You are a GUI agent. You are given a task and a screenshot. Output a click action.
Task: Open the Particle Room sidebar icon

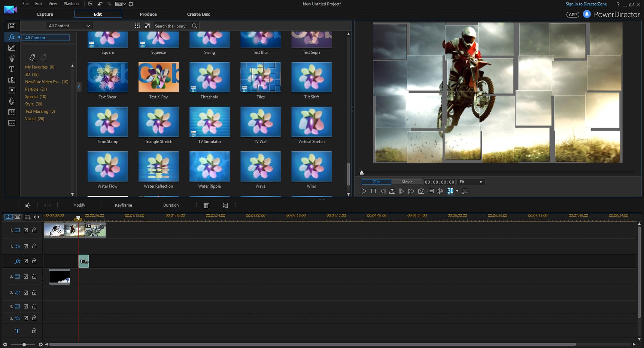[12, 58]
